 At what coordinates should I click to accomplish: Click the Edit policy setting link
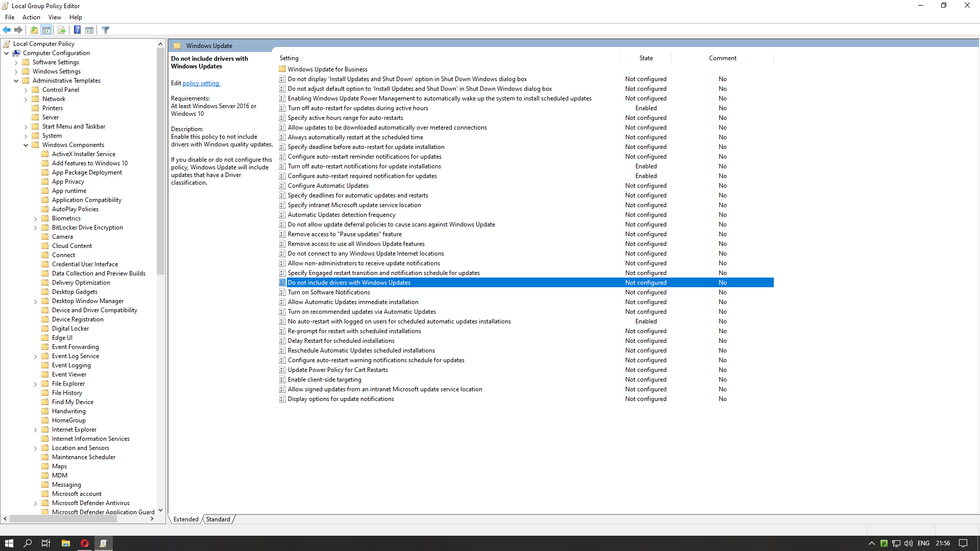tap(201, 83)
